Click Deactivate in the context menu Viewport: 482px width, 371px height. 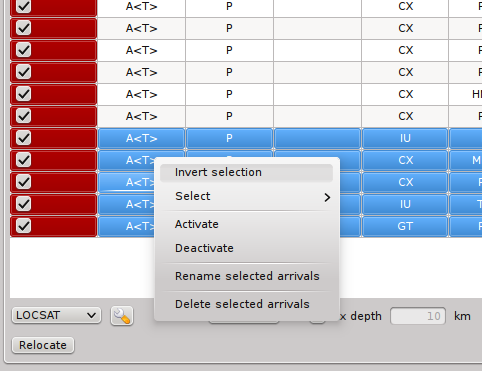coord(247,248)
